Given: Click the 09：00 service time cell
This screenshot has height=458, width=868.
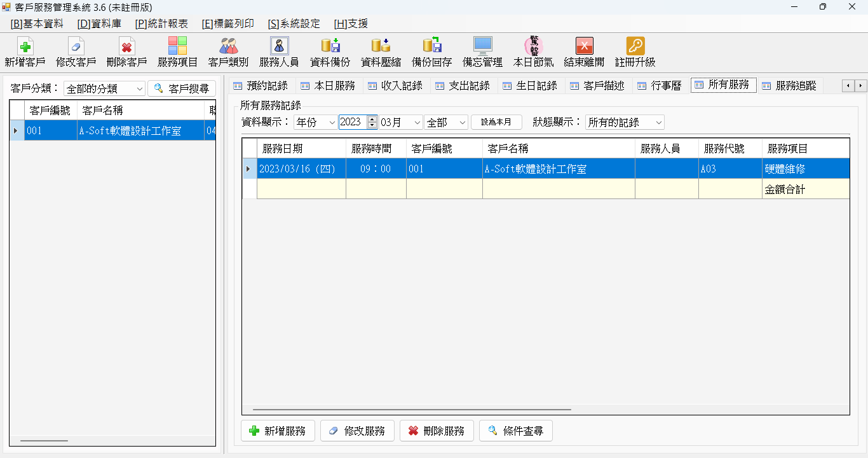Looking at the screenshot, I should click(376, 169).
